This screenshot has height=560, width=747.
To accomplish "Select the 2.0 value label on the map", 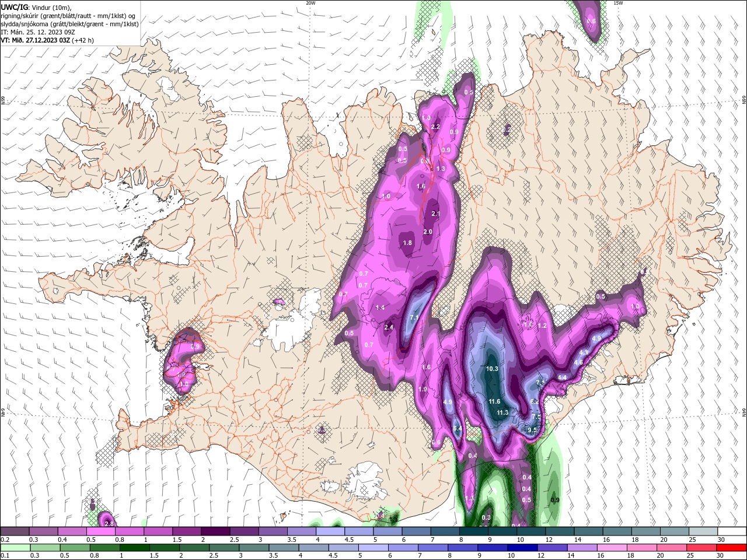I will tap(428, 232).
